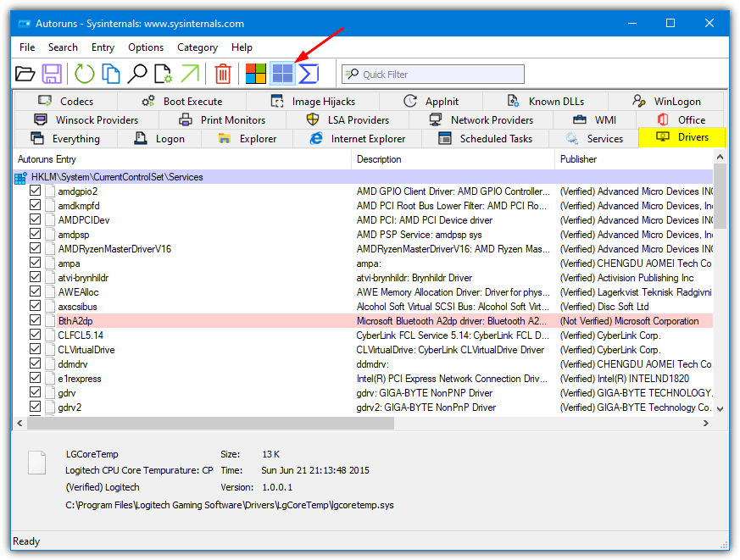Viewport: 740px width, 560px height.
Task: Click the file icon next to amdgpio2
Action: click(x=49, y=191)
